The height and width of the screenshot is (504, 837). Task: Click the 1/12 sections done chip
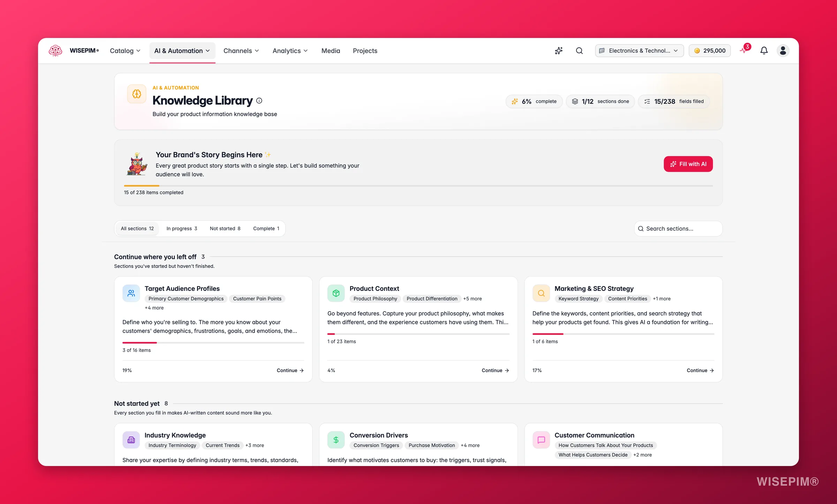(x=600, y=101)
